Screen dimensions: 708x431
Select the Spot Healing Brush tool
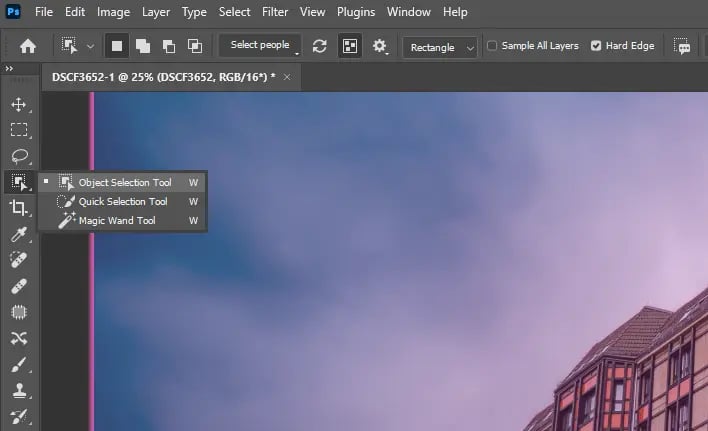(x=19, y=260)
